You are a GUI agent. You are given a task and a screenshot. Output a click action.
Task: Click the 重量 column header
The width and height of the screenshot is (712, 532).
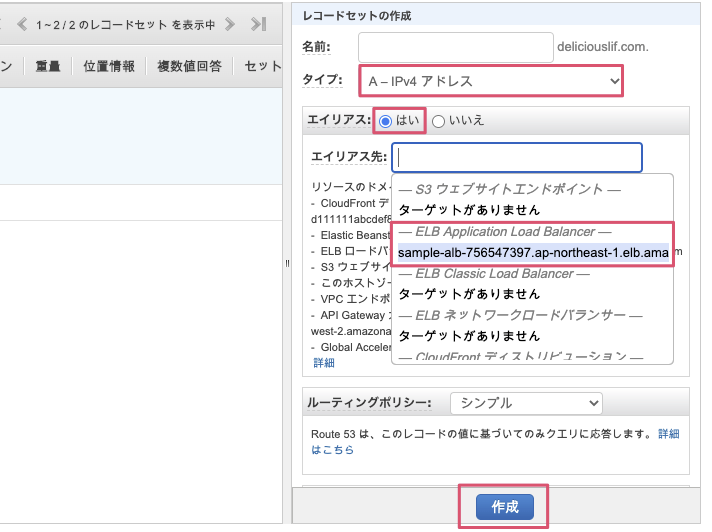click(48, 67)
